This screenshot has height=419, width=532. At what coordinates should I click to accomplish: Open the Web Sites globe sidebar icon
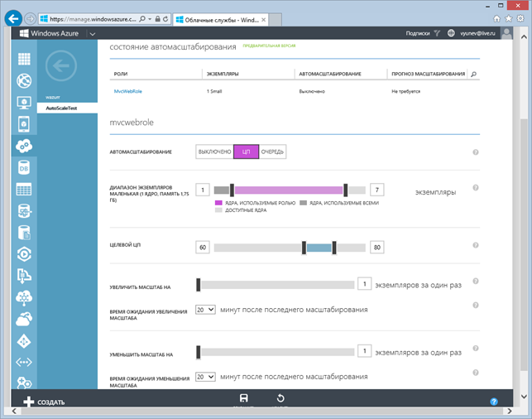coord(24,80)
